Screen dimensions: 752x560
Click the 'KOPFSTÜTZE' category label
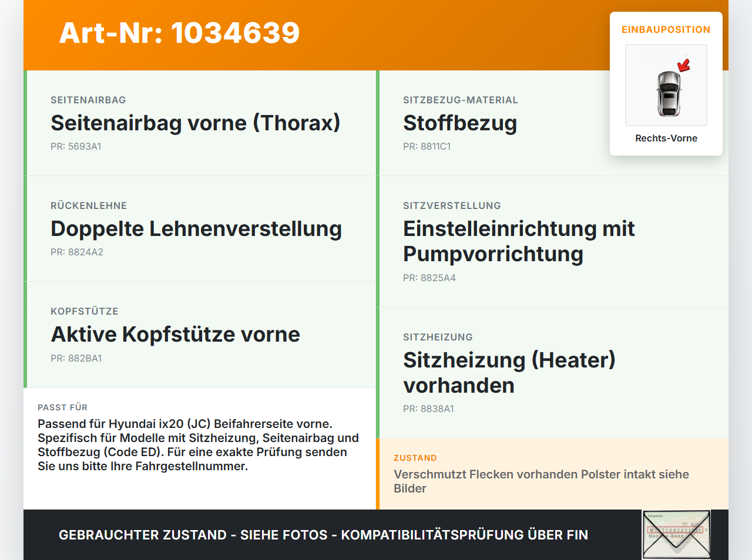point(85,312)
